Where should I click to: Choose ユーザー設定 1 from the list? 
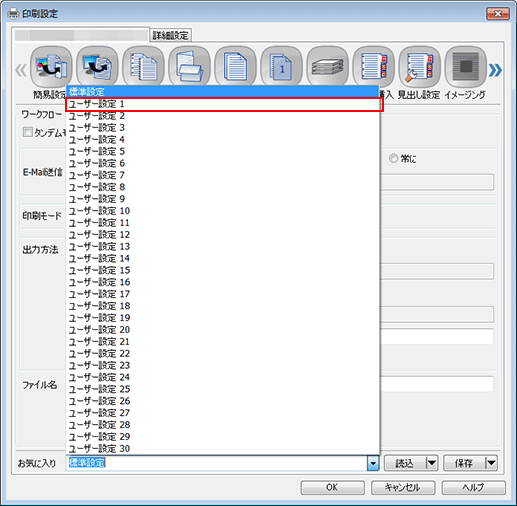222,104
